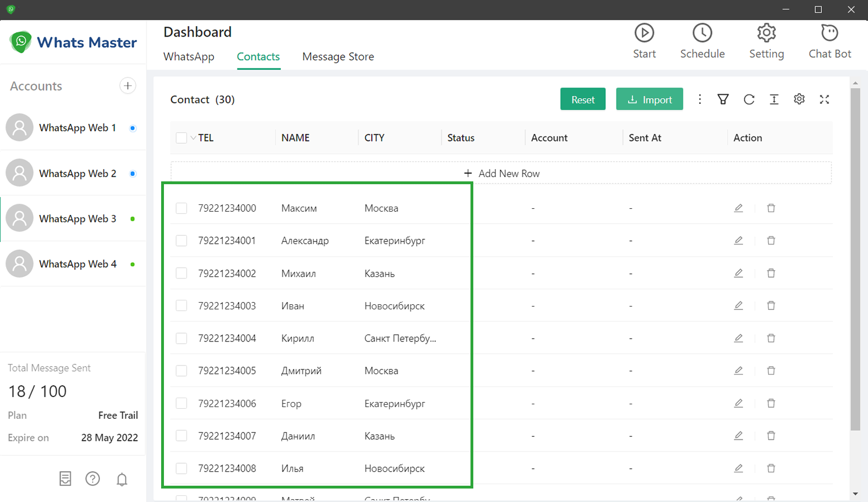868x502 pixels.
Task: Open the three-dot more options menu
Action: tap(700, 99)
